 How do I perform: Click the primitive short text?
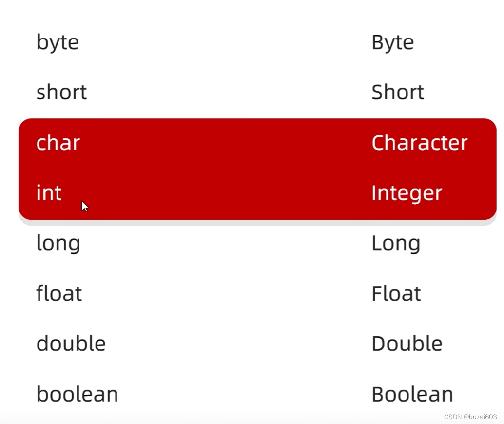[61, 92]
